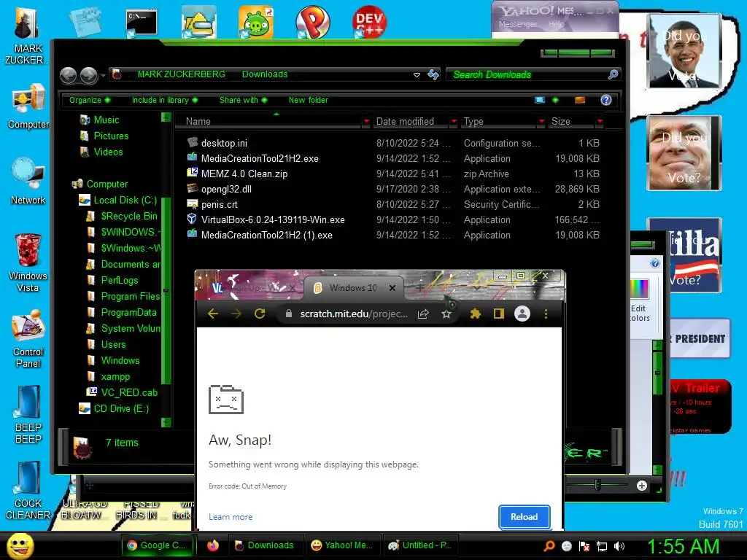This screenshot has height=560, width=747.
Task: Launch the command prompt desktop icon
Action: 142,23
